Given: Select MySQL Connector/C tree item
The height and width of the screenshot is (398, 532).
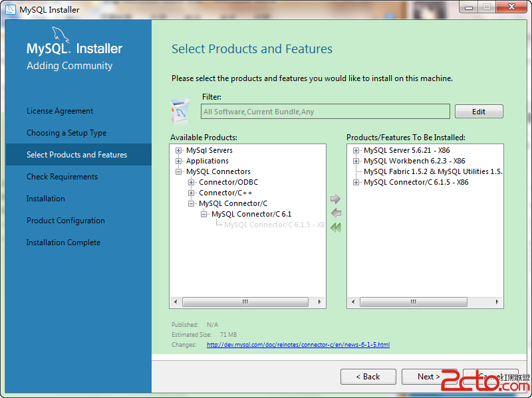Looking at the screenshot, I should (x=233, y=204).
